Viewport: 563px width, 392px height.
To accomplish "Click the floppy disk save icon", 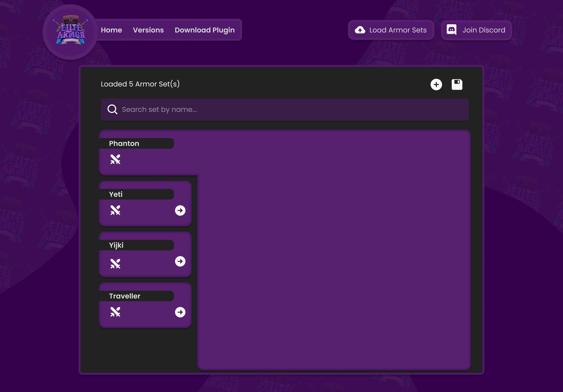I will pyautogui.click(x=457, y=85).
